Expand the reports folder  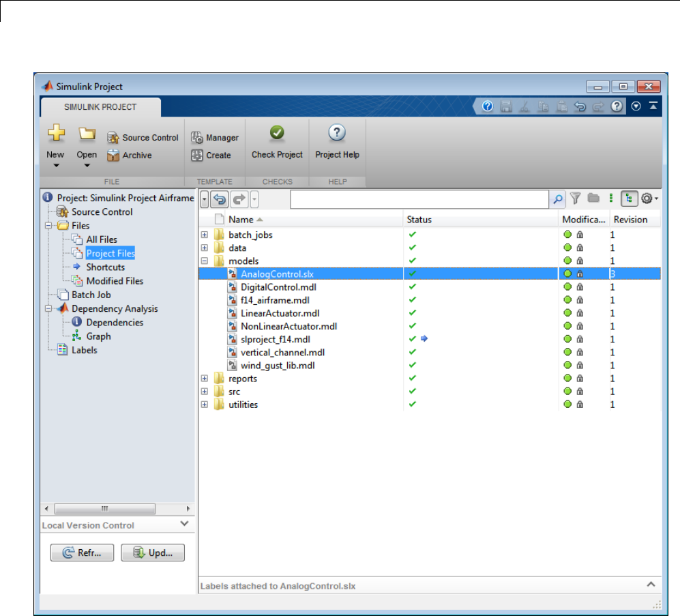(205, 379)
